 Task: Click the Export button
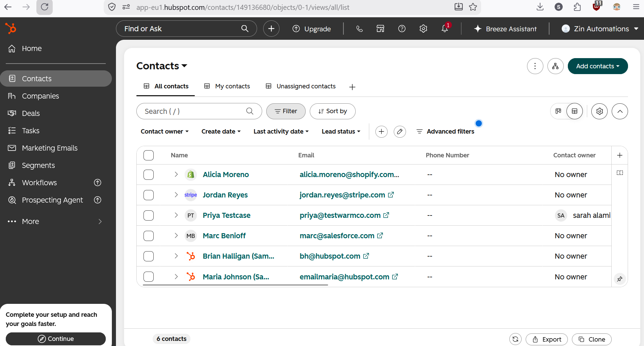point(547,340)
